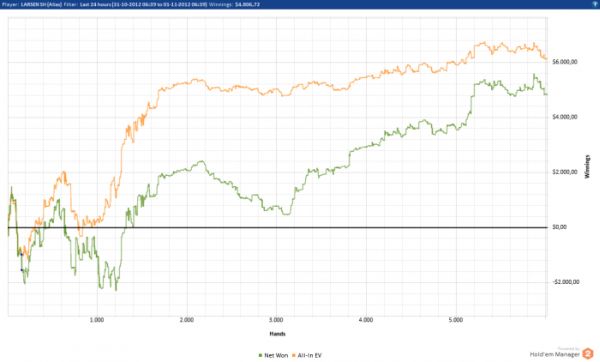
Task: Click the $2.000,00 axis value
Action: (x=565, y=172)
